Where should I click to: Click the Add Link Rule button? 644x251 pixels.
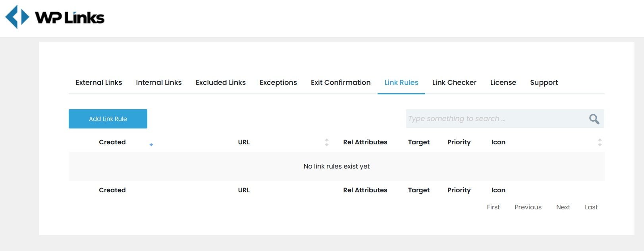(108, 119)
